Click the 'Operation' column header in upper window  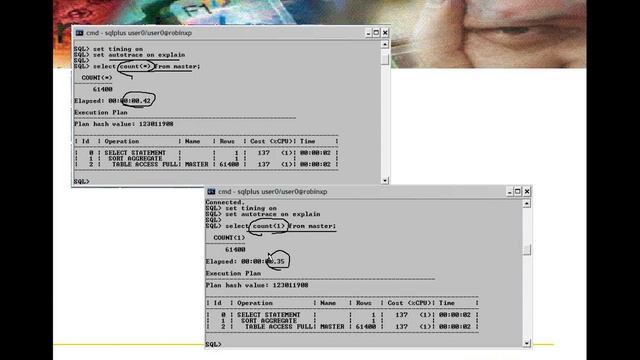[122, 141]
